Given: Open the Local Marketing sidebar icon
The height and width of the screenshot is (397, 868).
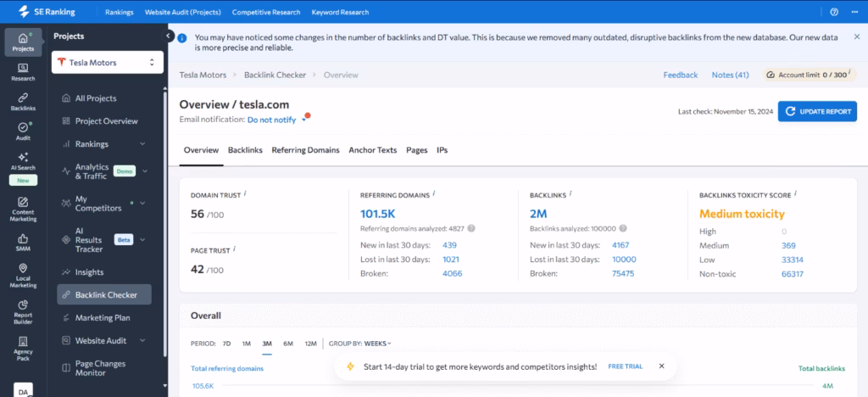Looking at the screenshot, I should pyautogui.click(x=23, y=275).
